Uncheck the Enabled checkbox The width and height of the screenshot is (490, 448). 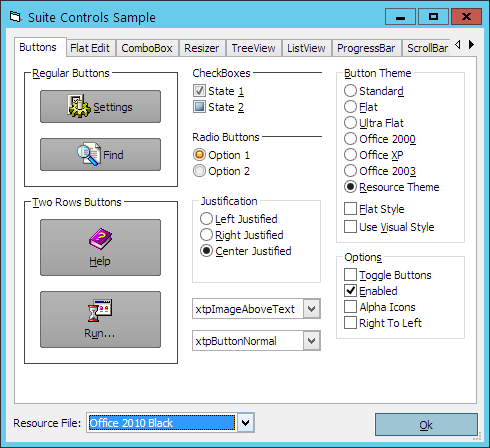click(371, 291)
